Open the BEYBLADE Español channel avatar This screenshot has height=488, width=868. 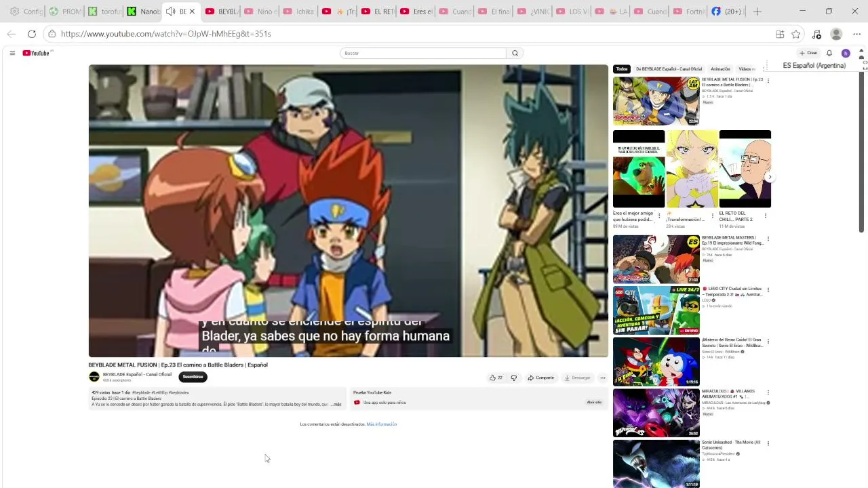click(x=94, y=377)
